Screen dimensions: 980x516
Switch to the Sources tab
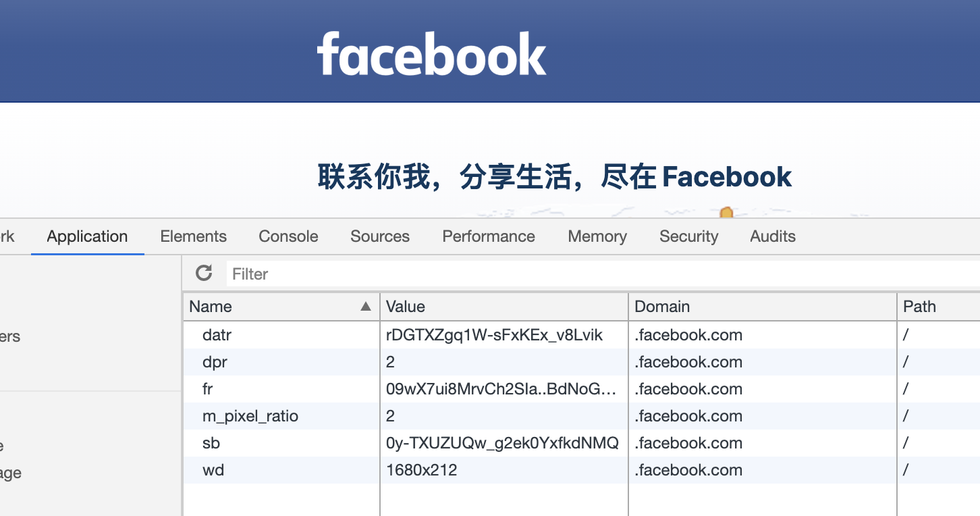[x=380, y=236]
